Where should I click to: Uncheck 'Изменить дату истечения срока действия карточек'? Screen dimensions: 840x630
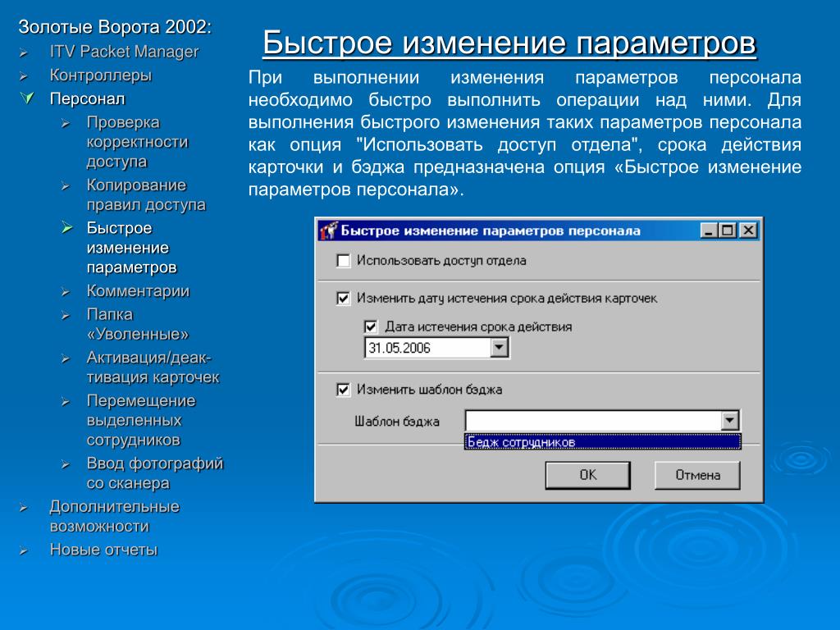[343, 299]
